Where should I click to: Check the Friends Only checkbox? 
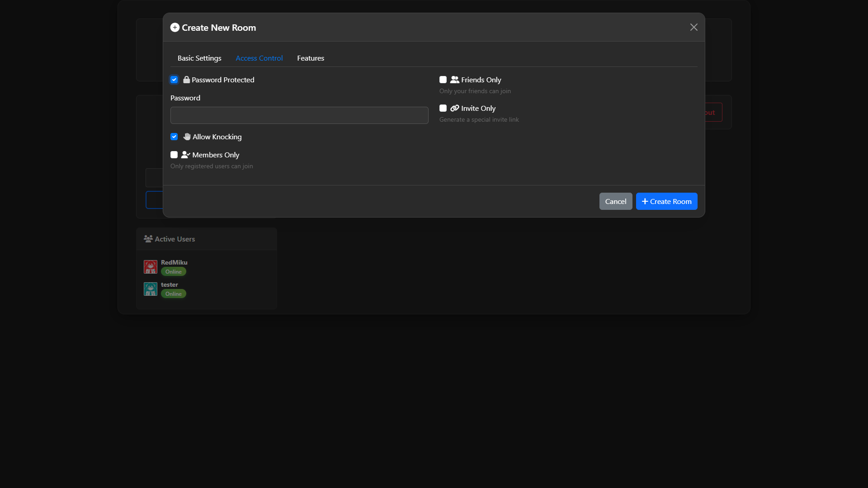pos(443,80)
